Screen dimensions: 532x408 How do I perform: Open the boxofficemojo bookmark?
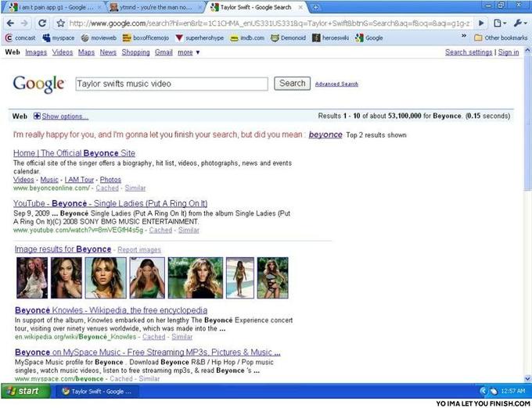tap(146, 38)
